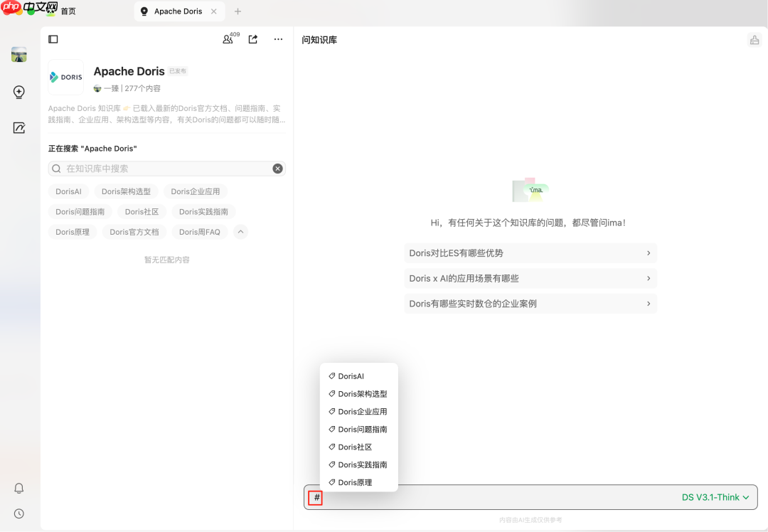Viewport: 768px width, 532px height.
Task: Open the more options menu
Action: point(278,40)
